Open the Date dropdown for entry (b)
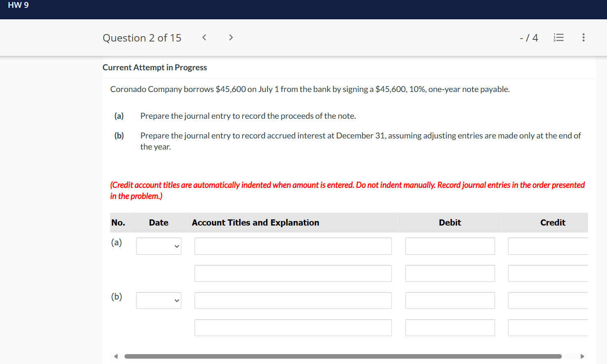The image size is (607, 364). pos(159,300)
